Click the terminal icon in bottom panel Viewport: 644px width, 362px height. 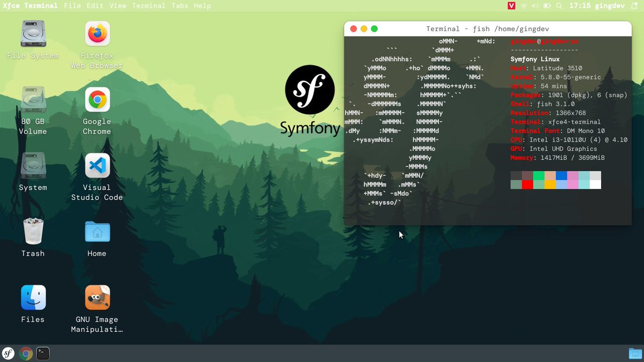[x=43, y=353]
